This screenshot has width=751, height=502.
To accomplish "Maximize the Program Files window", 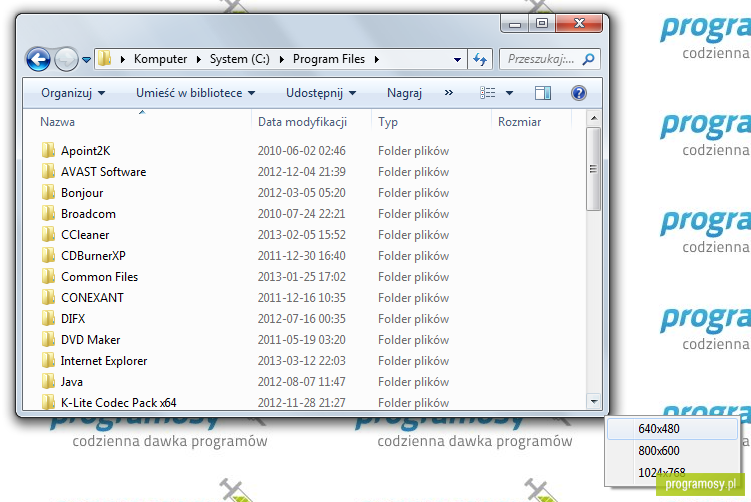I will click(x=542, y=23).
